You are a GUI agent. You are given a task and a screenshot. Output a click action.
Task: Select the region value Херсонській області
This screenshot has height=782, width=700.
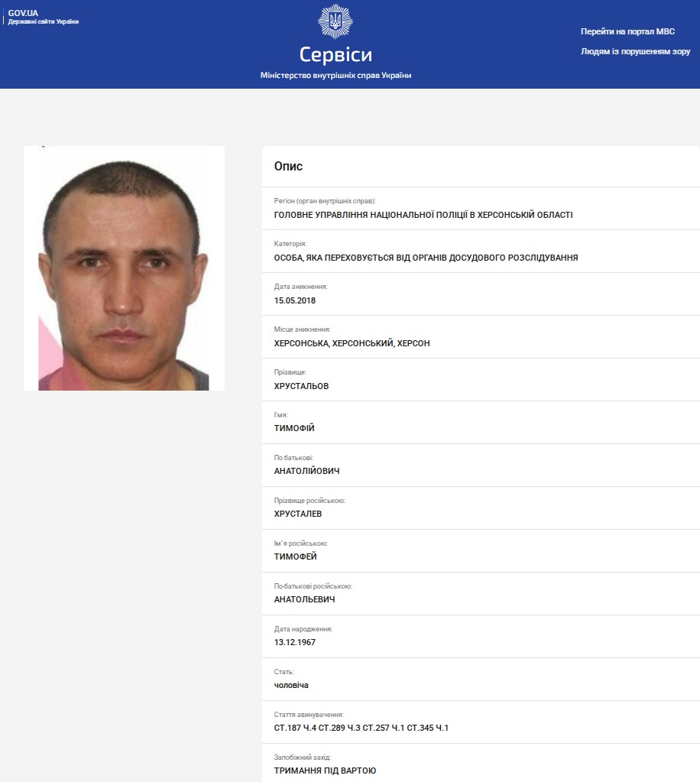tap(423, 215)
